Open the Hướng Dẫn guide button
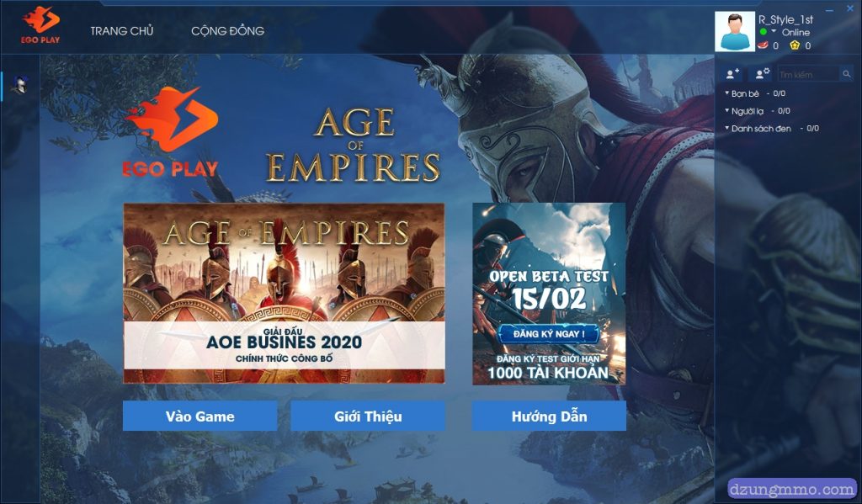This screenshot has width=862, height=504. tap(549, 416)
